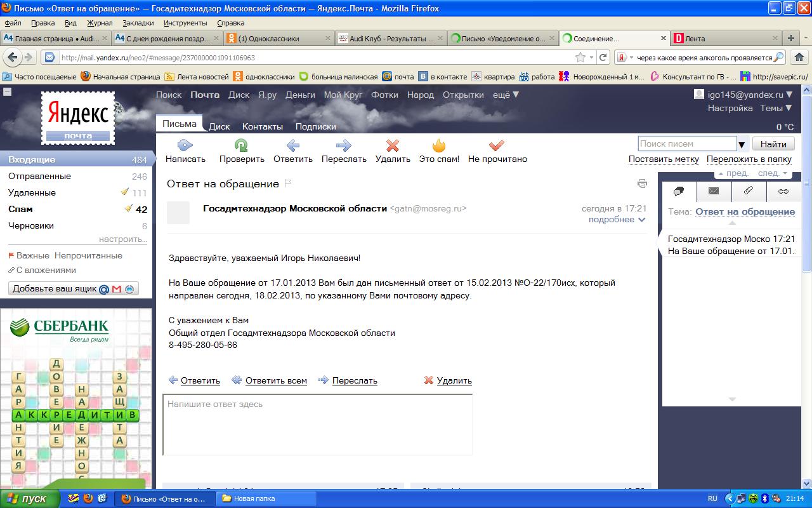
Task: Open the Закладки menu
Action: click(138, 23)
